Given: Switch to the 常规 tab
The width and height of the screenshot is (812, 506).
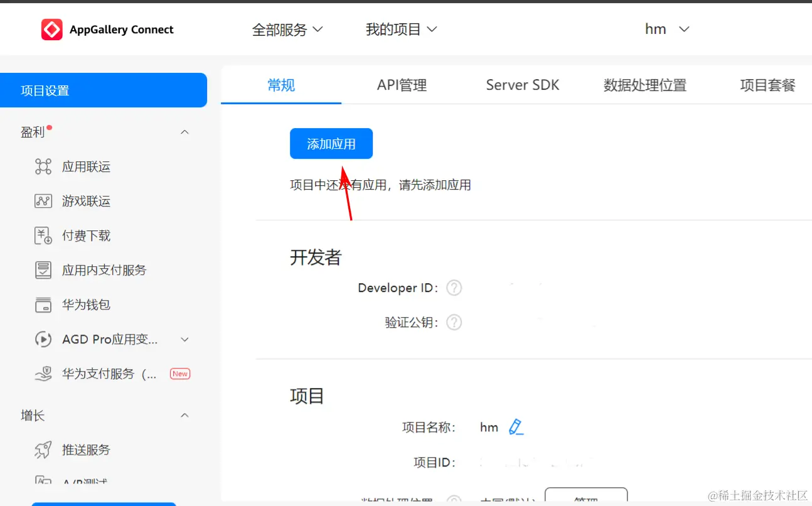Looking at the screenshot, I should coord(281,85).
